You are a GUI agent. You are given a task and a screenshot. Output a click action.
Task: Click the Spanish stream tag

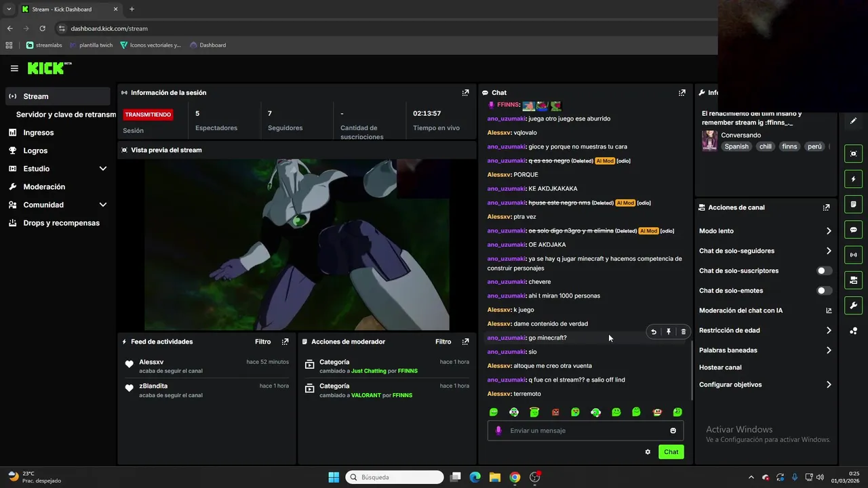point(736,146)
